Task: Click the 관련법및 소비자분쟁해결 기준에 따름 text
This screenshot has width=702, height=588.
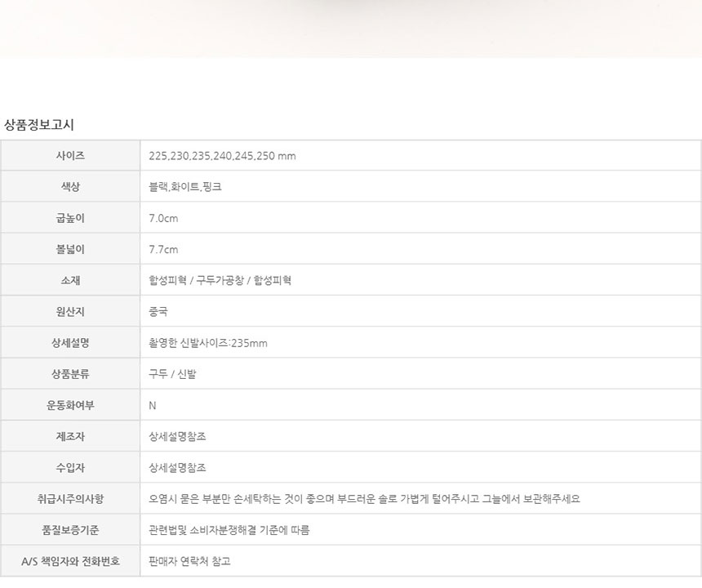Action: [229, 530]
